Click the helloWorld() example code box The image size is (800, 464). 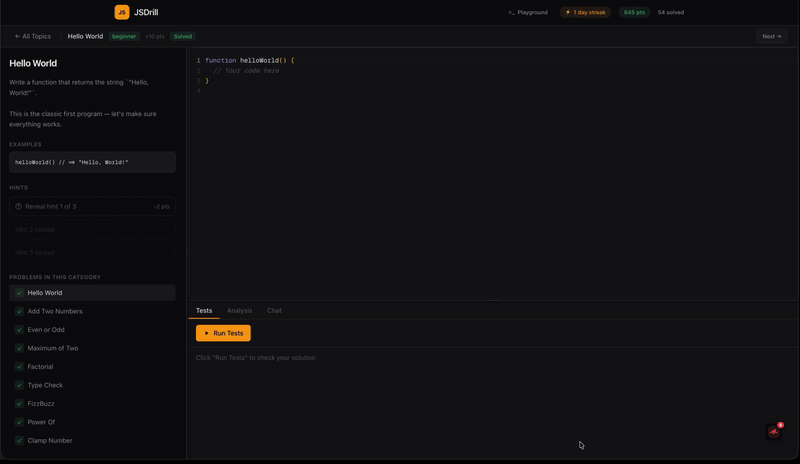click(x=92, y=162)
